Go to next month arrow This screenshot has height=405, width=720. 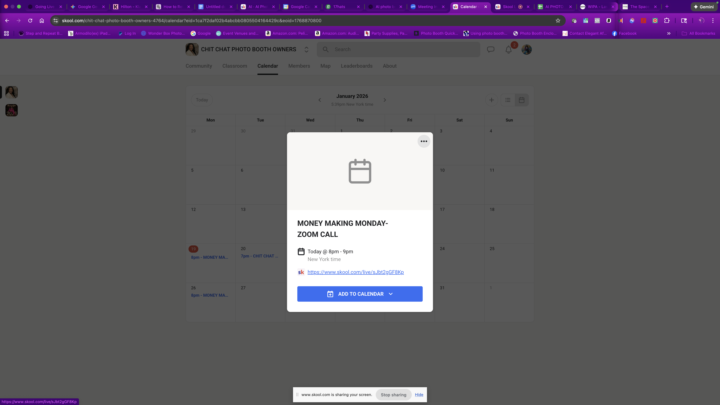pos(385,100)
